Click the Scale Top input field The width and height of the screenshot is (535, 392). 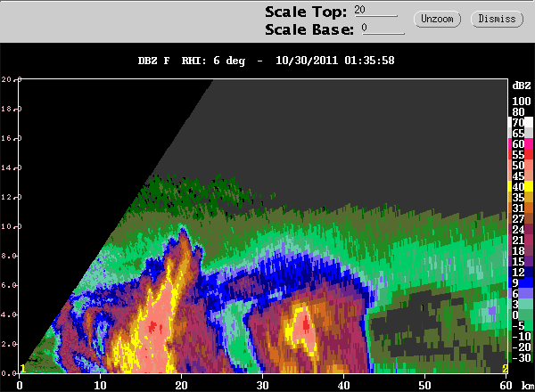(375, 10)
